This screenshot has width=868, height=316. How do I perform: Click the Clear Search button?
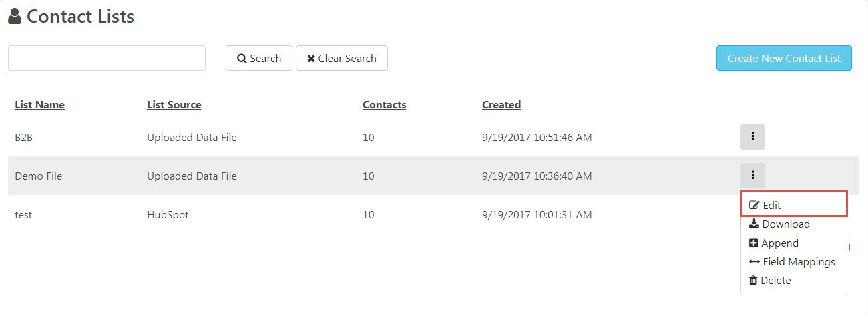coord(341,58)
